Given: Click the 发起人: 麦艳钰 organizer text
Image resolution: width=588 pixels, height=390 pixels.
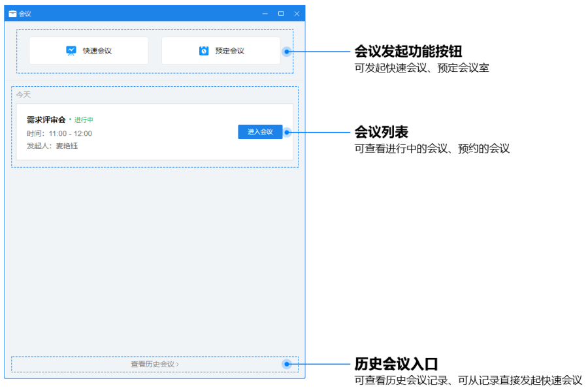Looking at the screenshot, I should 52,146.
